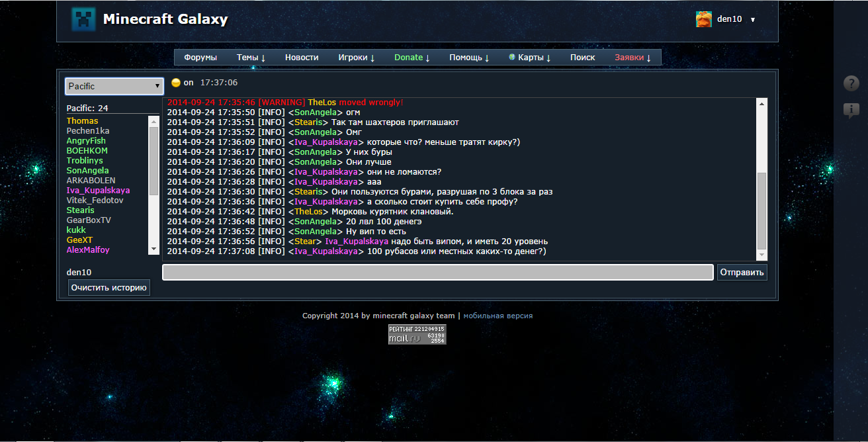Screen dimensions: 868x442
Task: Click the 17:37:06 clock display
Action: pos(219,83)
